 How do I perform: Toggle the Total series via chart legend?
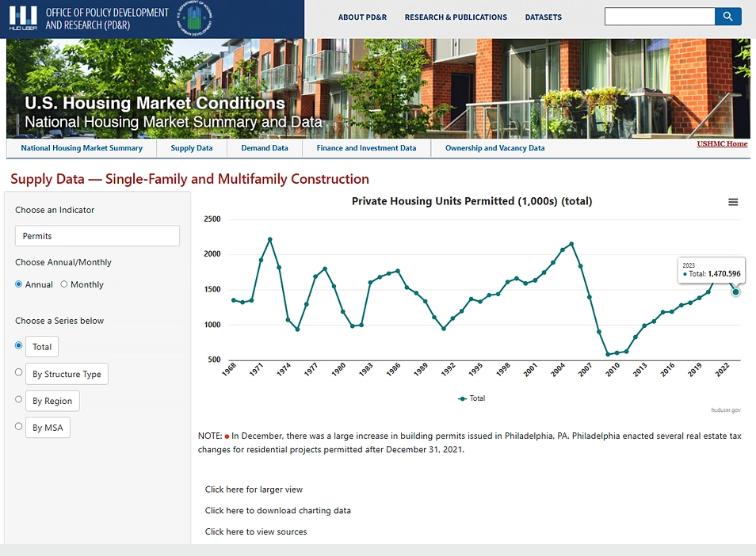tap(472, 398)
